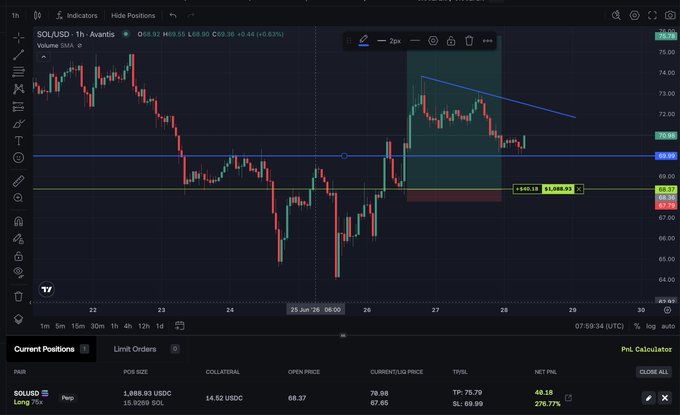This screenshot has height=415, width=680.
Task: Toggle log price scale
Action: click(x=651, y=326)
